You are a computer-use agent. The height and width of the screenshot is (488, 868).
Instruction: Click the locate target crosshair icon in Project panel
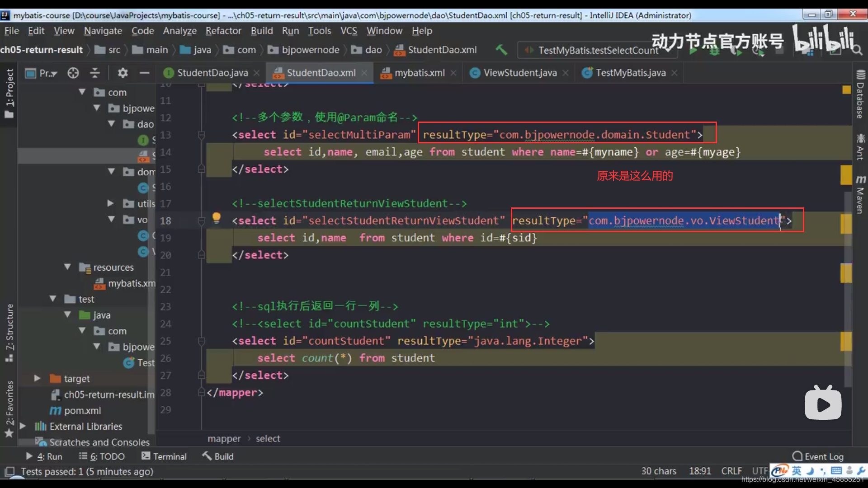[x=73, y=73]
